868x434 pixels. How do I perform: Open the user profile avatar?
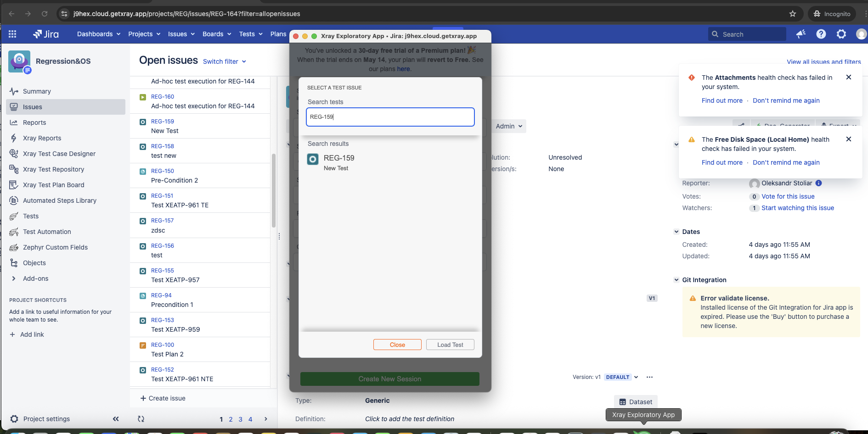coord(861,34)
